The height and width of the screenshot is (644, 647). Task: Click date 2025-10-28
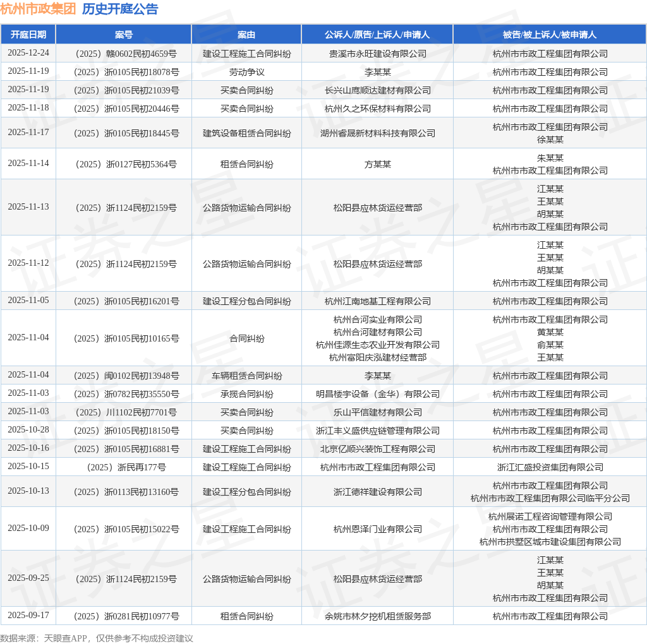tap(28, 429)
